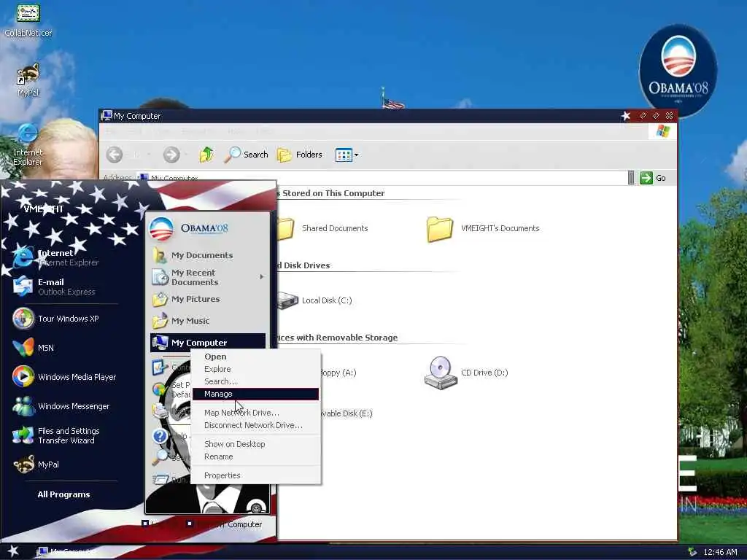
Task: Click the taskbar clock 12:46 AM
Action: click(720, 552)
